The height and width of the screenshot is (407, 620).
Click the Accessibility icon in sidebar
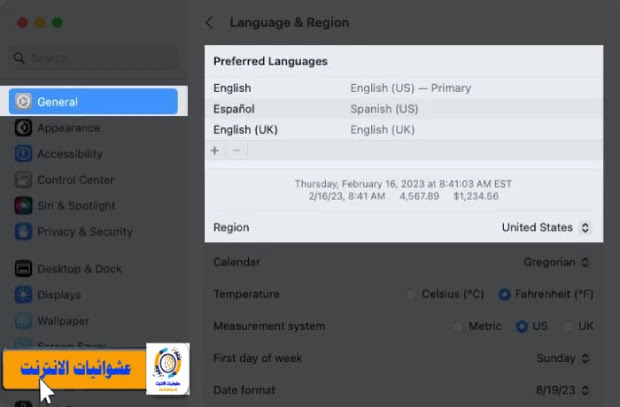pos(23,154)
